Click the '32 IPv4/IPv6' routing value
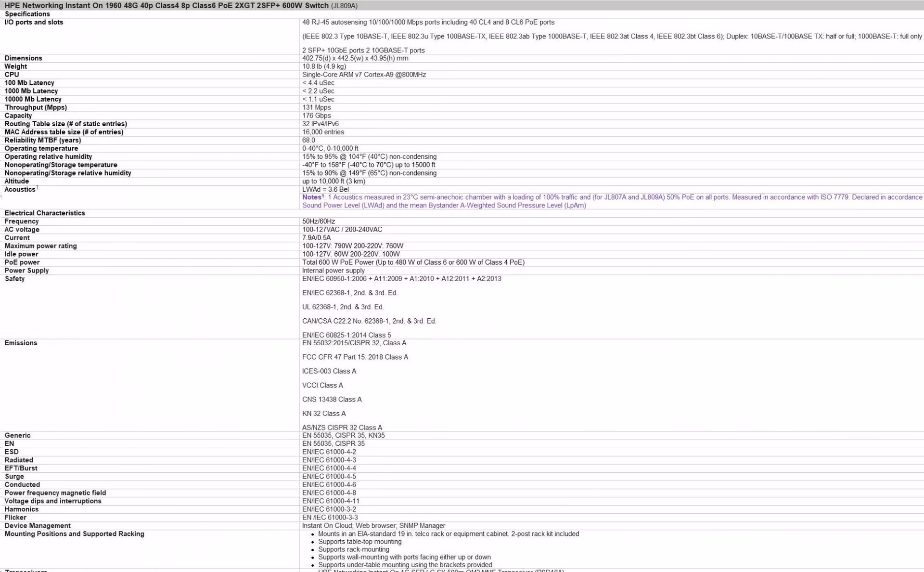924x572 pixels. point(321,124)
